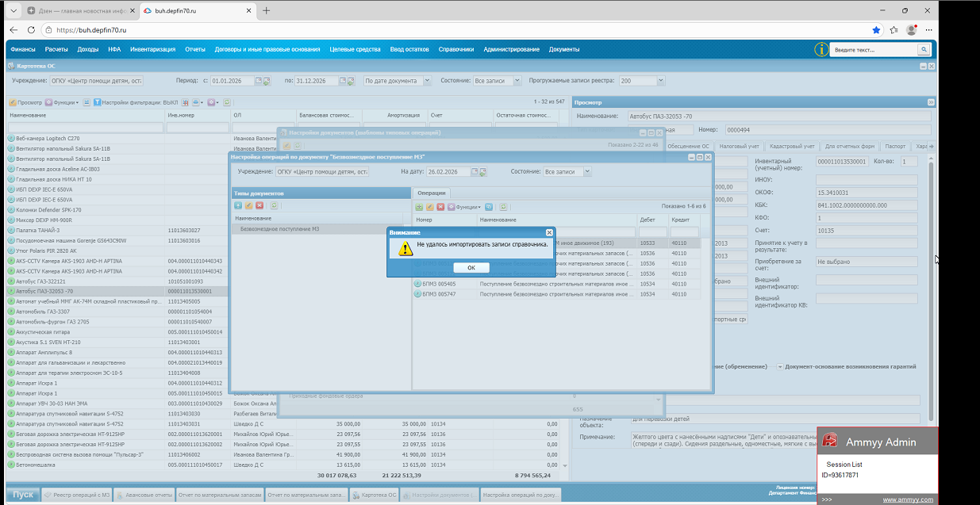
Task: Click the blue copy icon in Операции toolbar
Action: tap(489, 207)
